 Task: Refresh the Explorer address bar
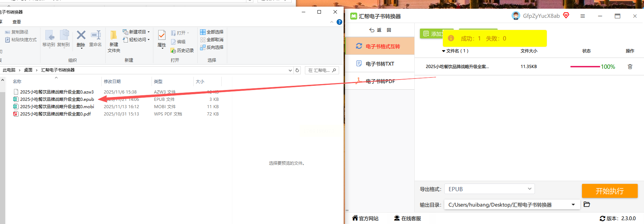[x=297, y=70]
